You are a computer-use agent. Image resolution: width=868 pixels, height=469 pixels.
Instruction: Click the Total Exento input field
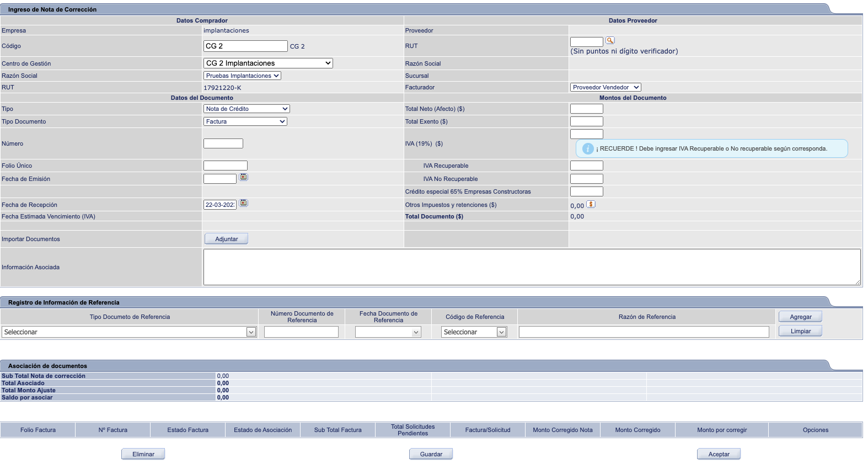click(x=587, y=121)
